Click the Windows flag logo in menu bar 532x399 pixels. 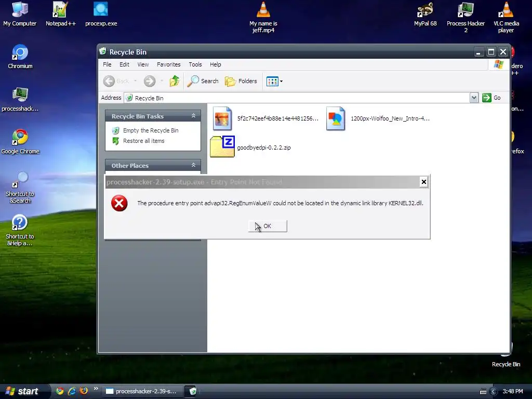(499, 64)
